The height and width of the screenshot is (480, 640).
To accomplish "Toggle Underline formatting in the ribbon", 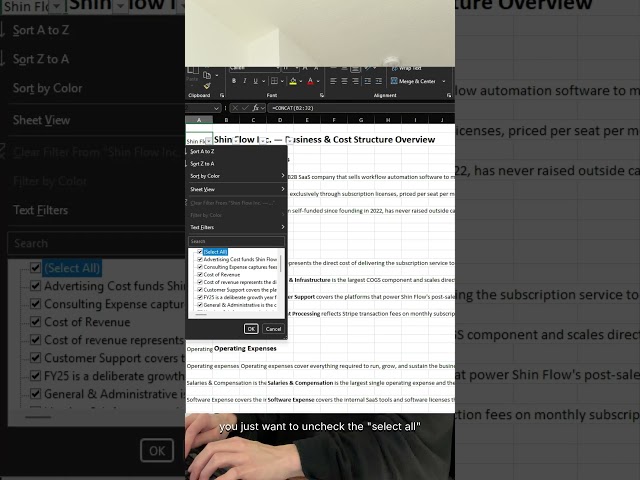I will pyautogui.click(x=256, y=81).
